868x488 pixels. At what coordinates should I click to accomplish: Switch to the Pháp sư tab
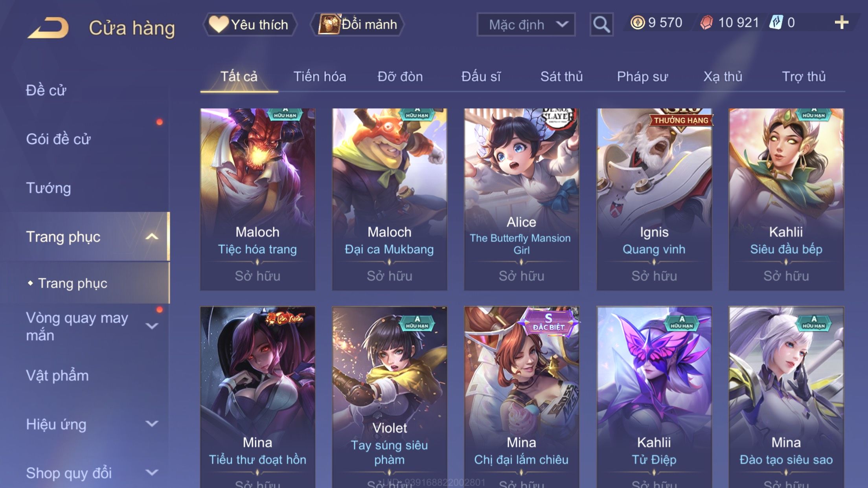(x=642, y=77)
